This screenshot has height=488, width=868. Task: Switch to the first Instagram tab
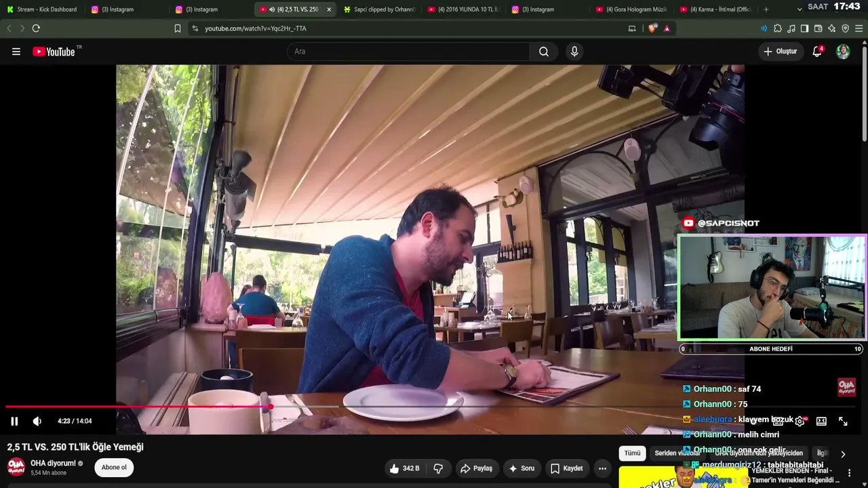pos(125,9)
